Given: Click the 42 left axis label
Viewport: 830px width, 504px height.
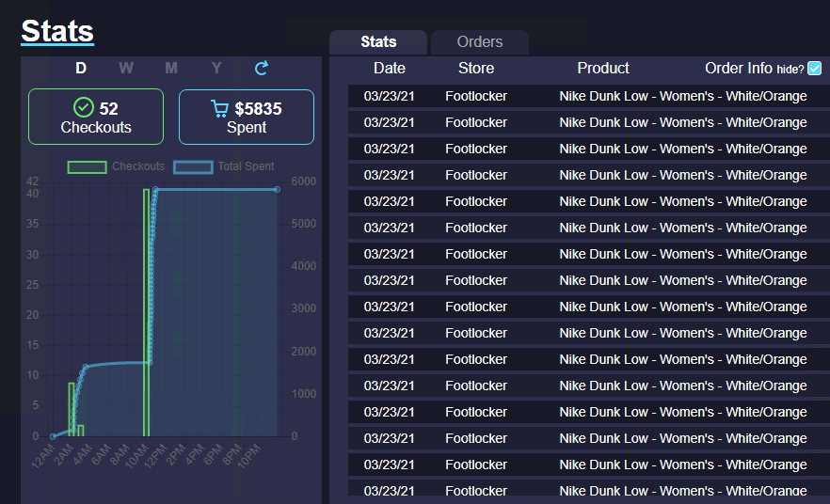Looking at the screenshot, I should tap(32, 181).
